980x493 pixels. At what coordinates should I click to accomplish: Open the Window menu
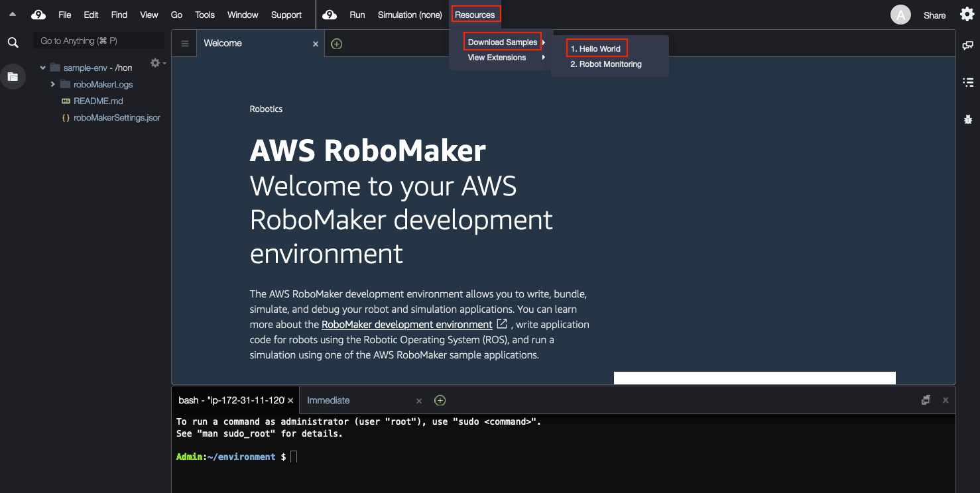[x=243, y=15]
